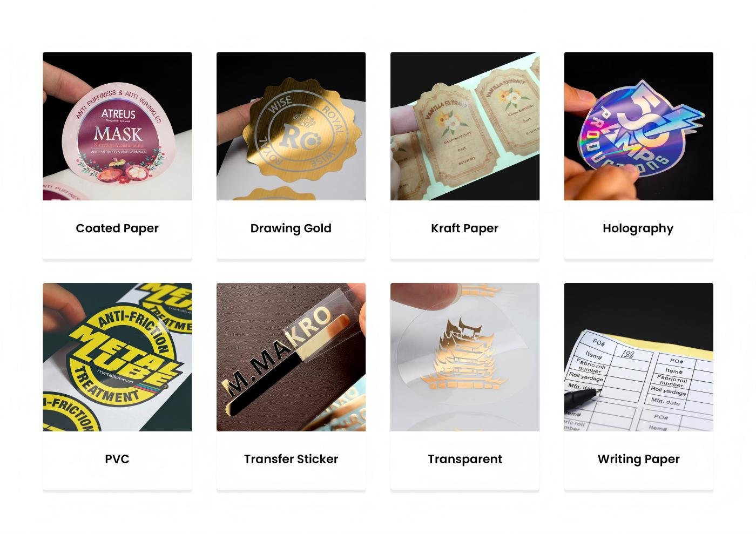Select the Writing Paper title
Image resolution: width=756 pixels, height=534 pixels.
639,459
